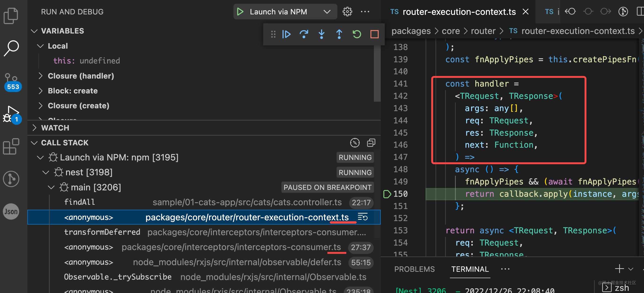
Task: Step out in debug toolbar
Action: pos(339,34)
